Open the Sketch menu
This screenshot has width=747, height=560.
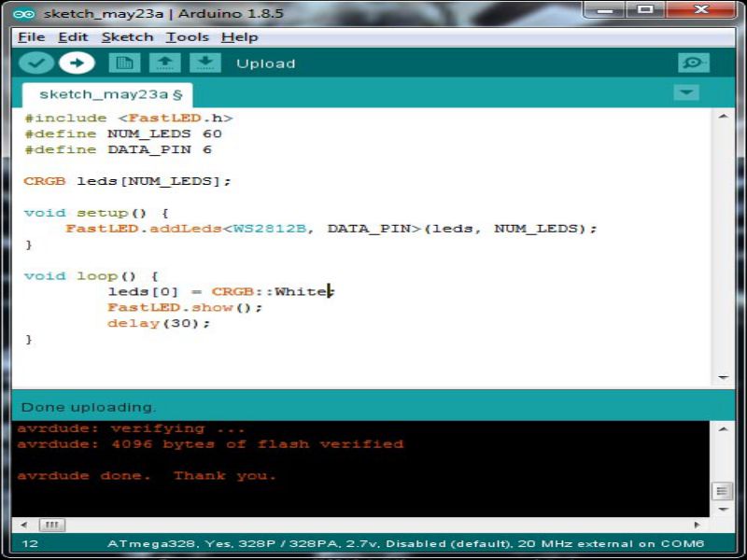tap(128, 37)
